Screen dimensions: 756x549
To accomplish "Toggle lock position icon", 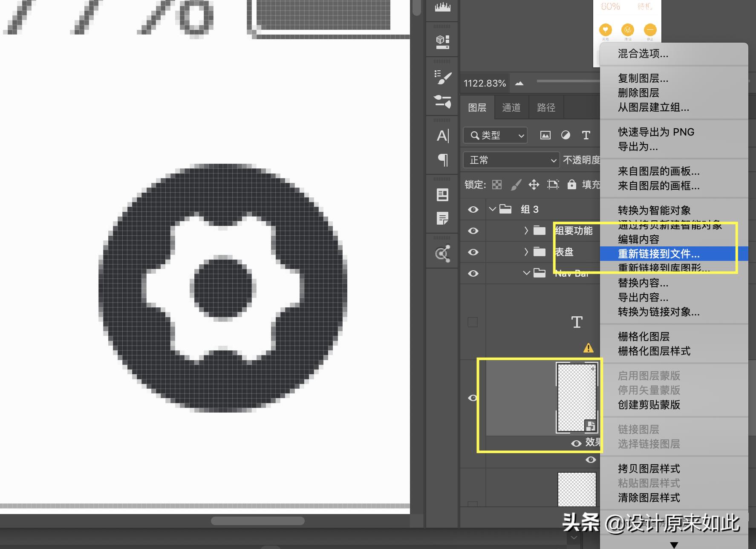I will pyautogui.click(x=534, y=185).
